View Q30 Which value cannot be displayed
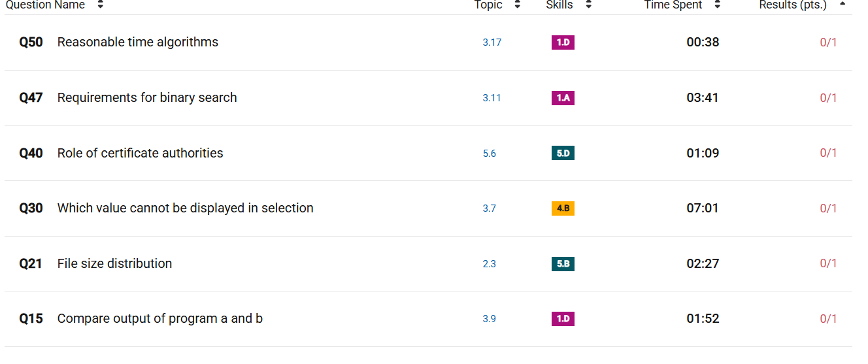The width and height of the screenshot is (868, 364). (x=185, y=208)
